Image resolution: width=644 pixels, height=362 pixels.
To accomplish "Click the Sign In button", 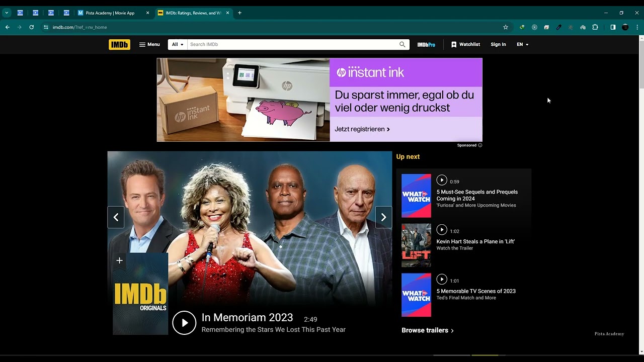I will click(x=498, y=44).
